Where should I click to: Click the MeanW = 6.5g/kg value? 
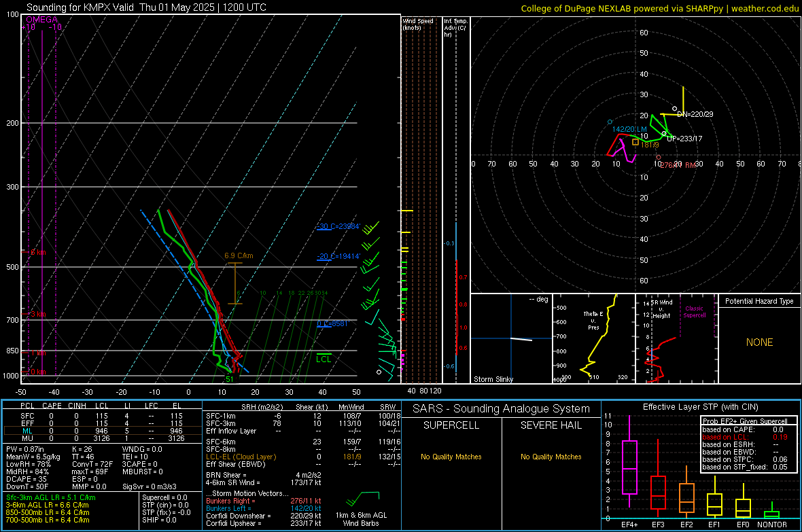pyautogui.click(x=33, y=457)
